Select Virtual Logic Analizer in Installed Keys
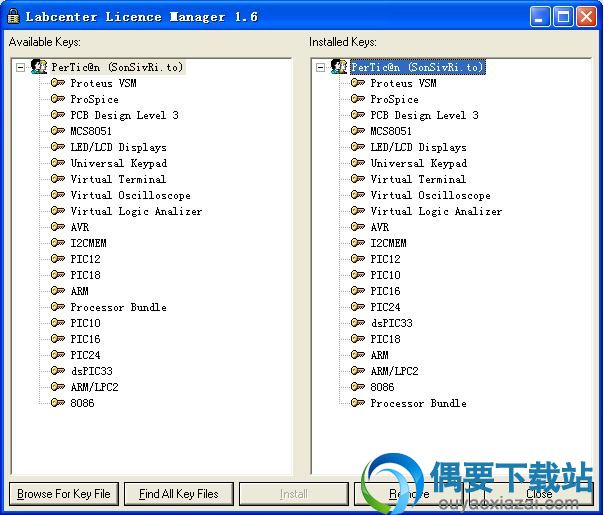Screen dimensions: 604x515 [436, 211]
